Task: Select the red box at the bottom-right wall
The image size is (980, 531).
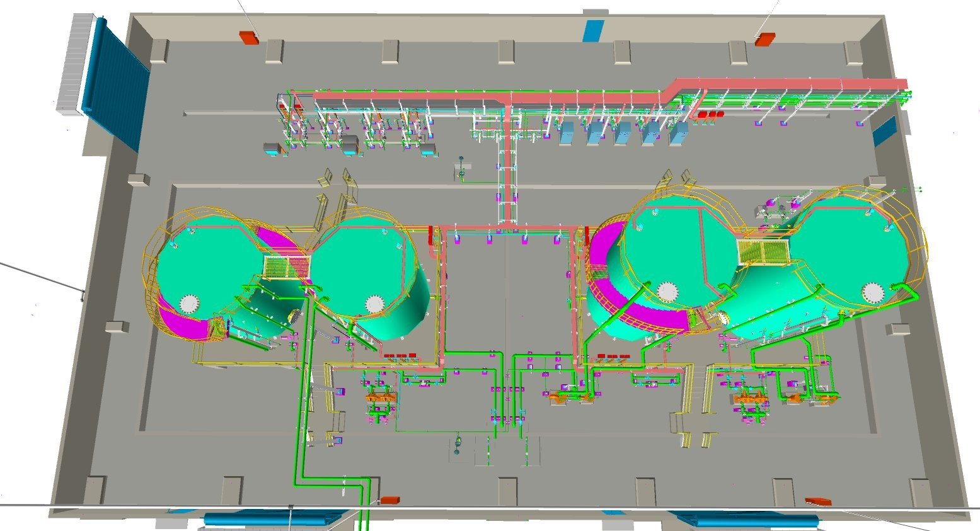Action: pyautogui.click(x=817, y=501)
